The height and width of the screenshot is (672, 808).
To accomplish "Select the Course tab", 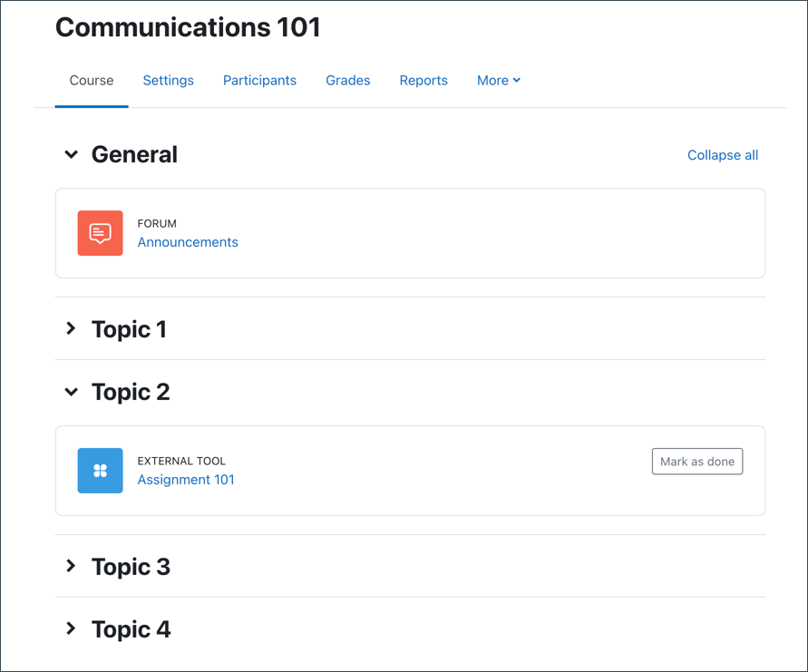I will (x=92, y=81).
